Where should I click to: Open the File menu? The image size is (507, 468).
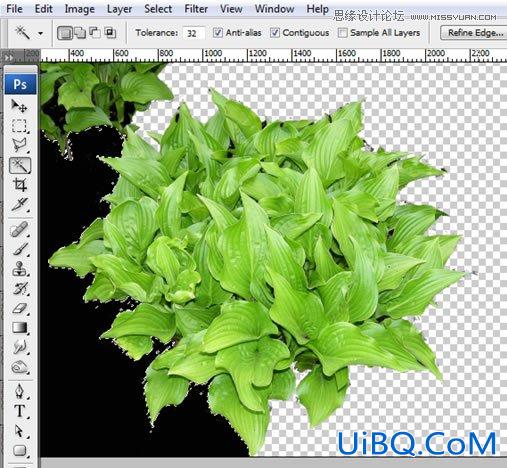(14, 9)
